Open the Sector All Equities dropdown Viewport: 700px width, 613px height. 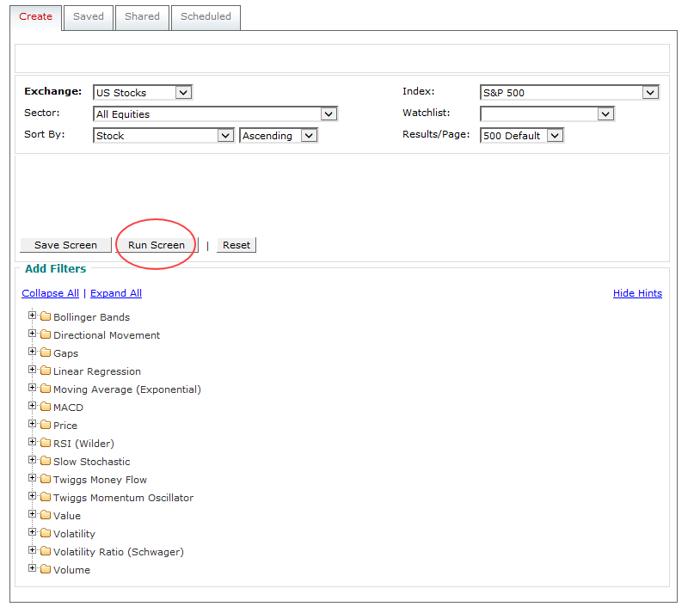point(214,114)
